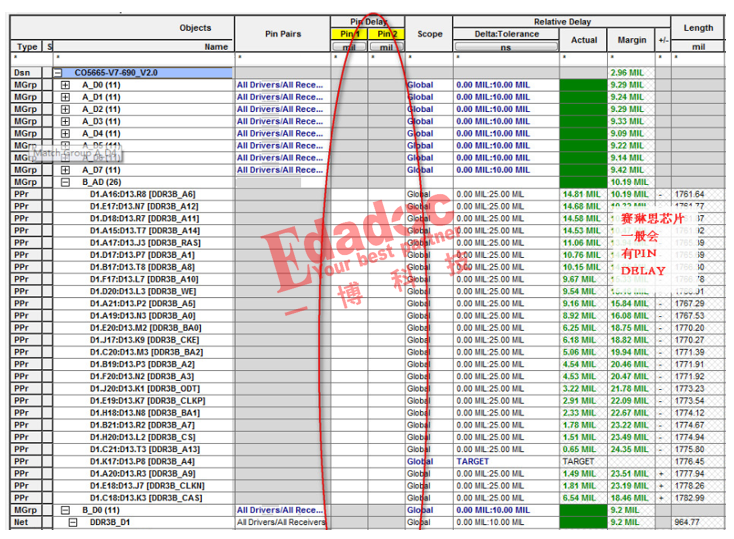
Task: Select row D1.E18:D13.J7 [DDR3B_CLKN]
Action: [147, 486]
